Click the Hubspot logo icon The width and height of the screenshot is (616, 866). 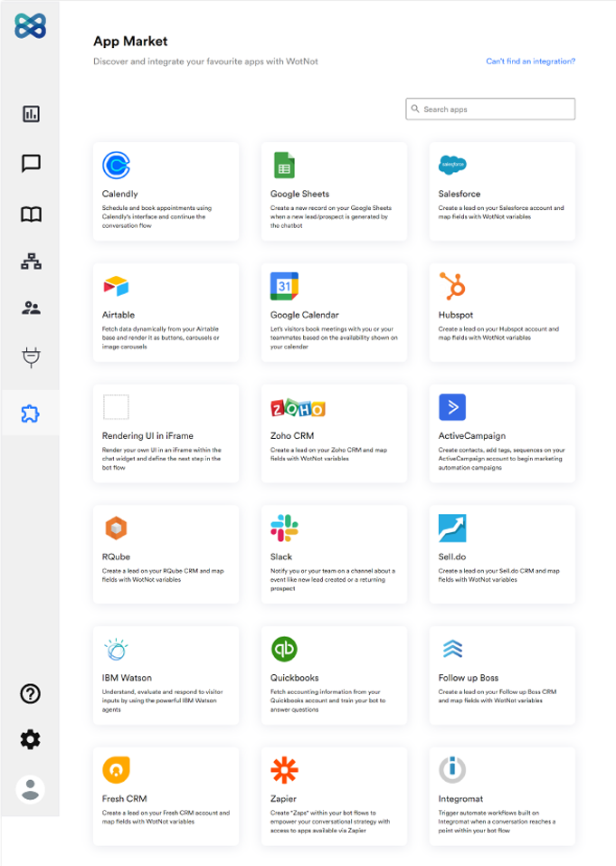[x=452, y=286]
